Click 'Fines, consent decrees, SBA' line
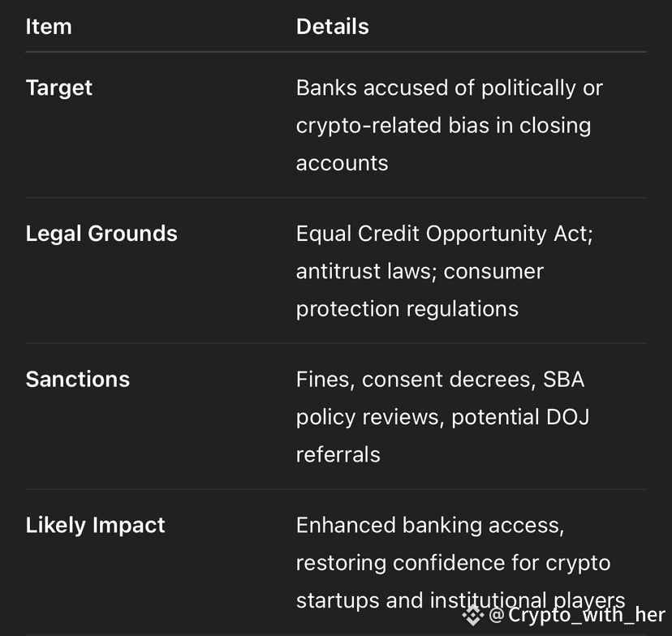 pyautogui.click(x=440, y=380)
